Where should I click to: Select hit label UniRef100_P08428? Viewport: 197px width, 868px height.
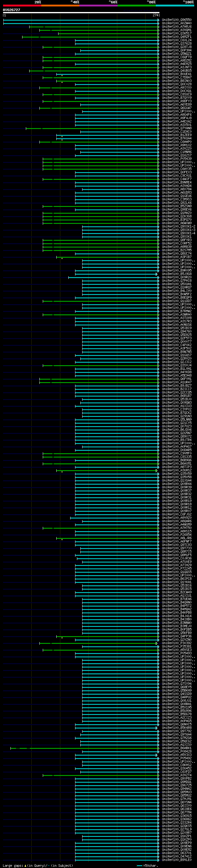point(176,751)
